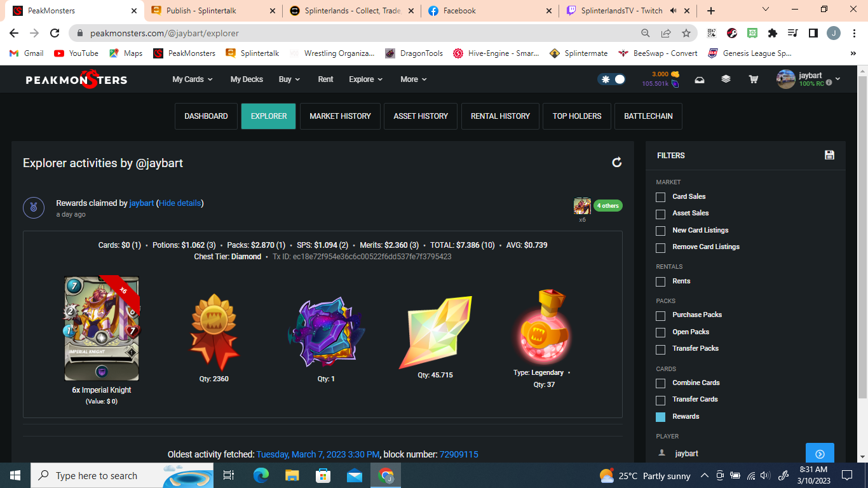
Task: Refresh the explorer activities list
Action: coord(616,163)
